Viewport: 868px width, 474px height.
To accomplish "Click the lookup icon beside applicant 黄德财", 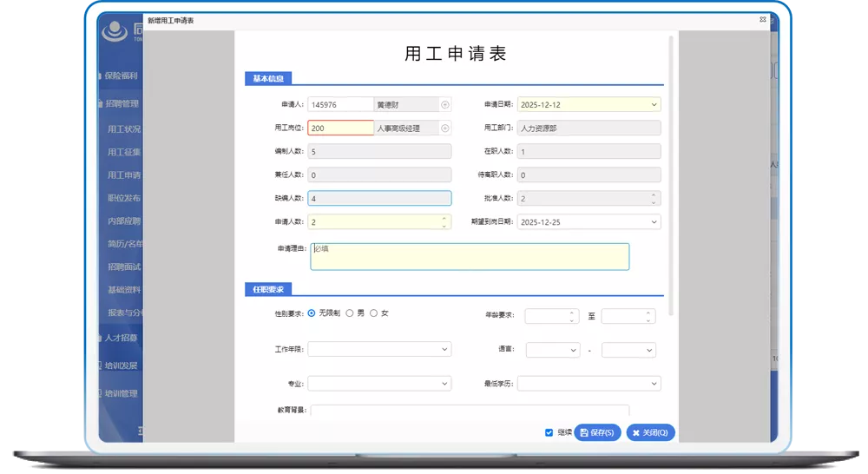I will [x=445, y=105].
